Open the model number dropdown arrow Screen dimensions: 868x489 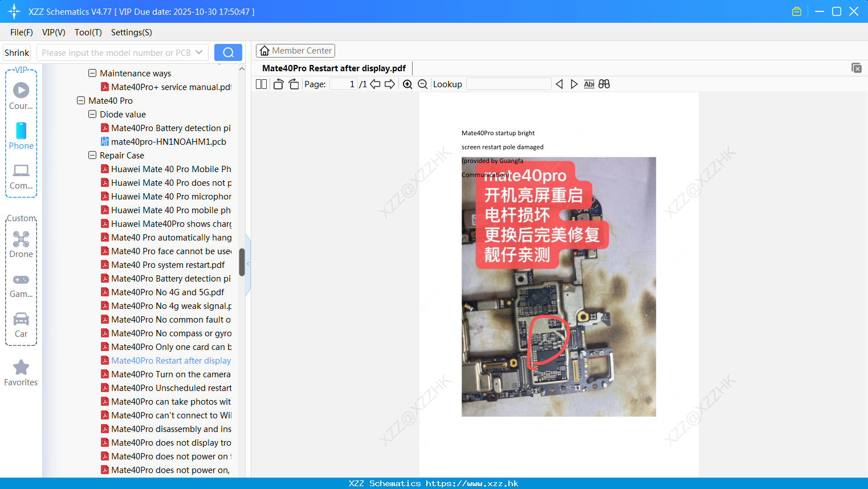click(x=199, y=52)
